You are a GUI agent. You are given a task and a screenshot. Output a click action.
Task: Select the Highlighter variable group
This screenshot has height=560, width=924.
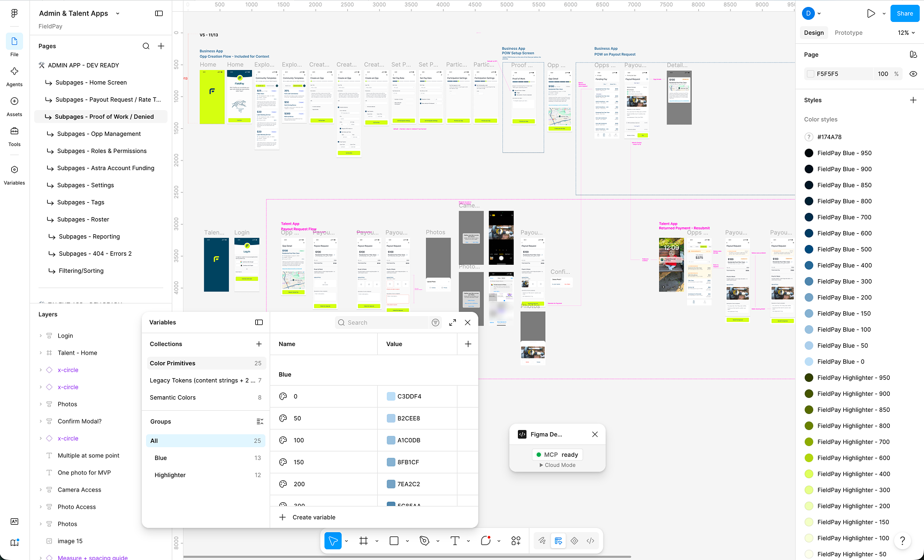pos(206,475)
